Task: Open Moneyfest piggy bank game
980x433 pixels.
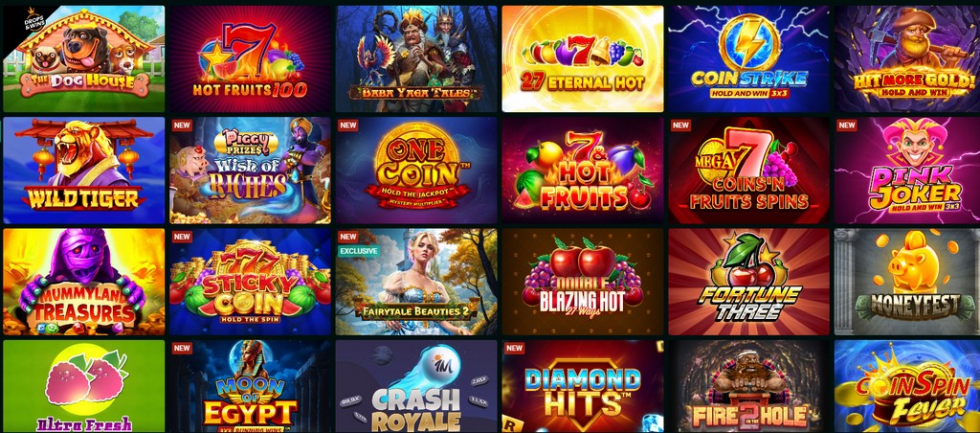Action: click(x=907, y=282)
